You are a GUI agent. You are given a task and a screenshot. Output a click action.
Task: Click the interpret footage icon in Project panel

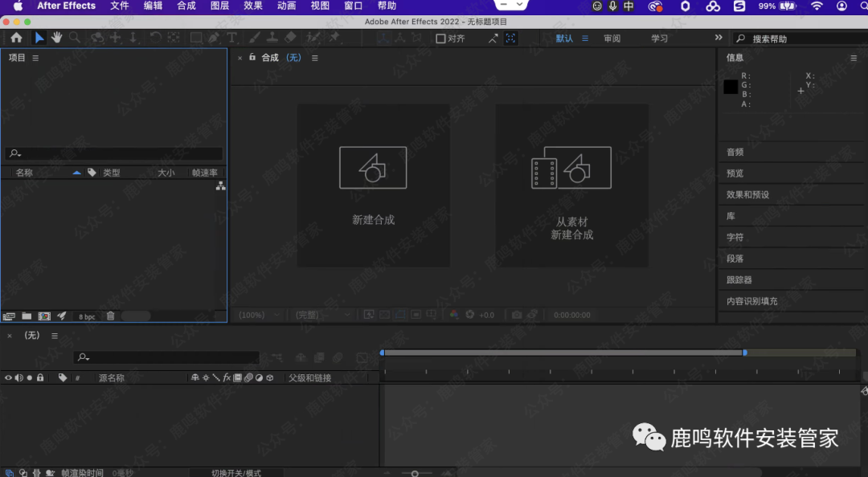10,316
